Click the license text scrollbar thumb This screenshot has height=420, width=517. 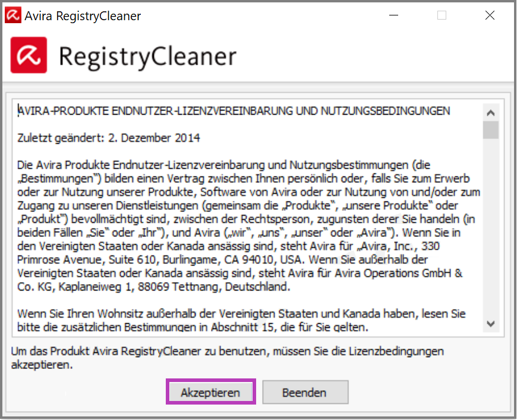[x=491, y=130]
